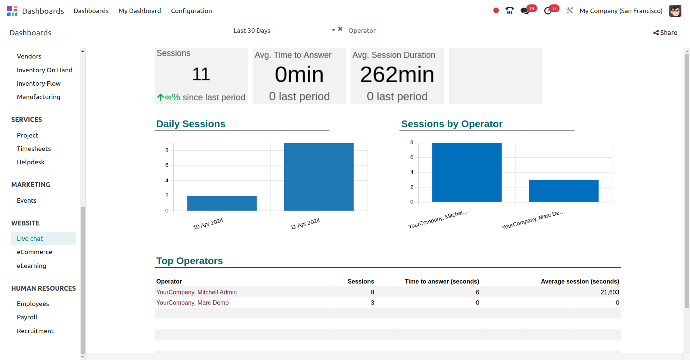This screenshot has height=360, width=690.
Task: Click the Share button
Action: click(665, 33)
